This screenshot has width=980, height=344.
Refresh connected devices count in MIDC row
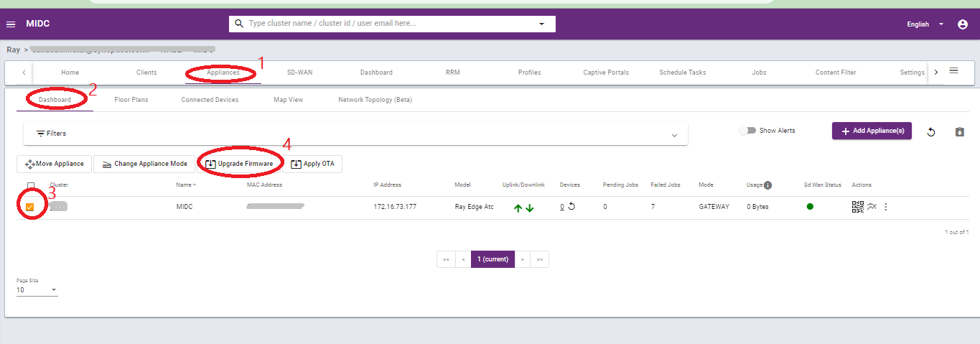tap(571, 207)
